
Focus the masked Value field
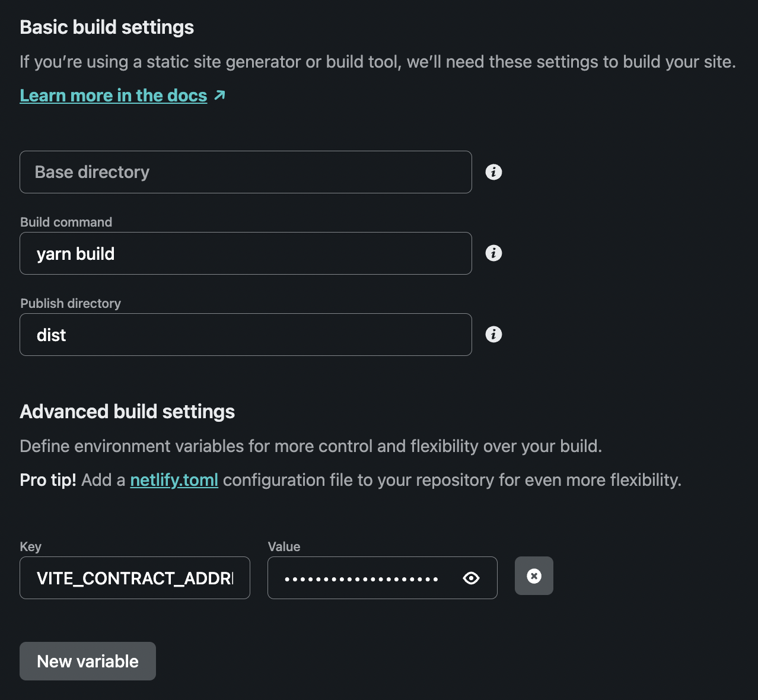coord(362,578)
